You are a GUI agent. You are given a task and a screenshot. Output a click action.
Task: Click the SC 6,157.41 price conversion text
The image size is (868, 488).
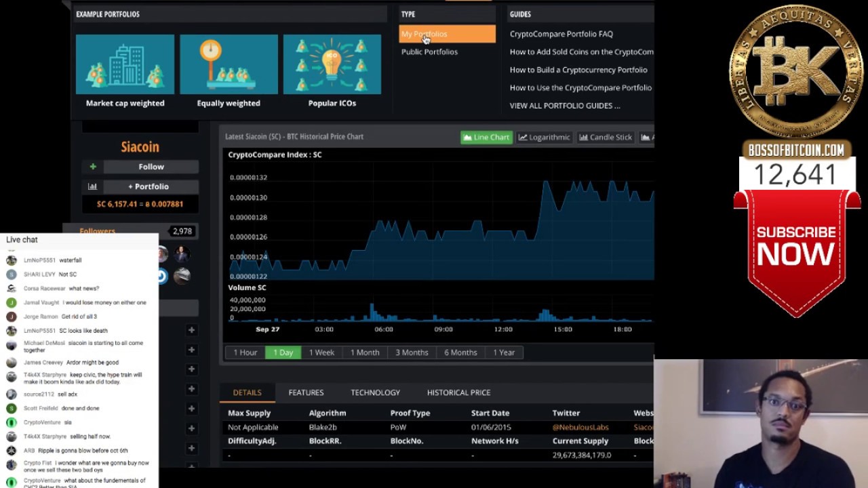(140, 204)
